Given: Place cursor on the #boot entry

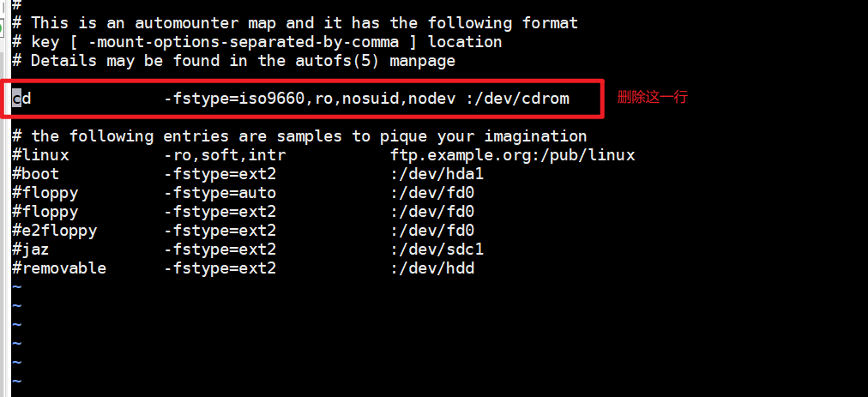Looking at the screenshot, I should [x=36, y=174].
